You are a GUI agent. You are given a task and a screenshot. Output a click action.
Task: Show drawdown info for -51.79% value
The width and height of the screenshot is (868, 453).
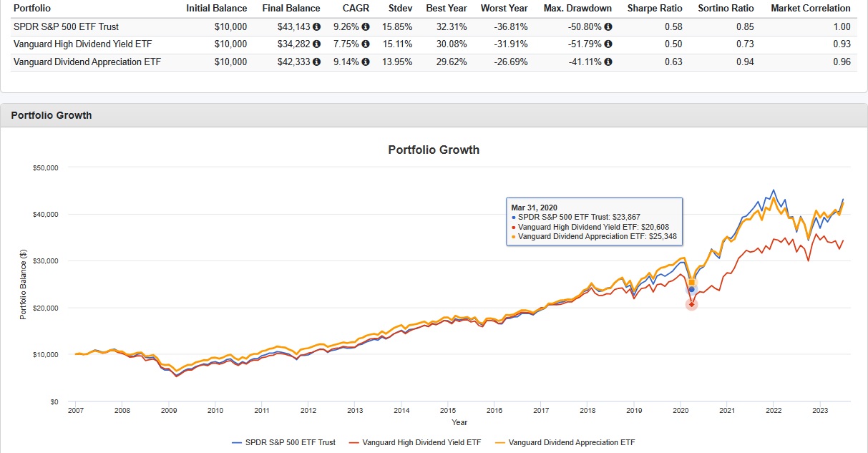(608, 44)
